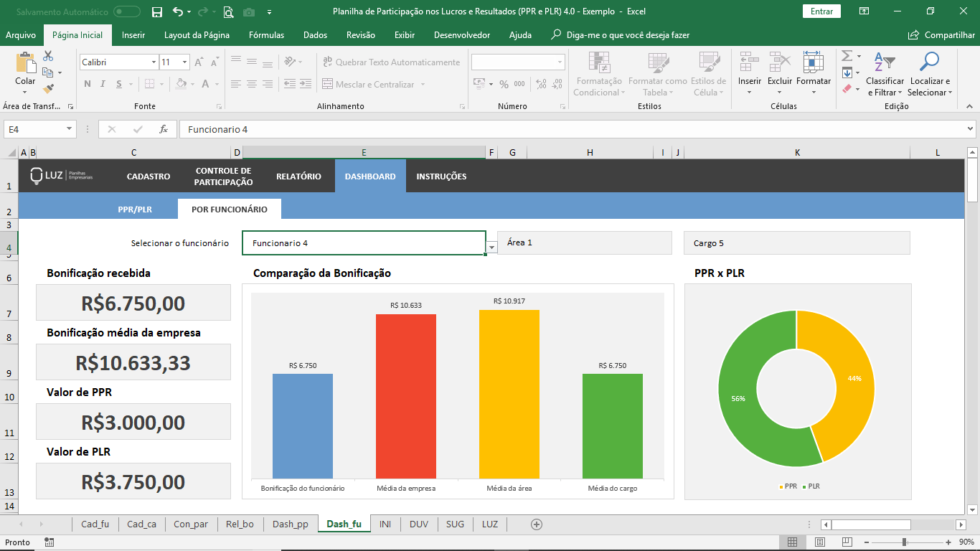Click the insert function fx icon
980x551 pixels.
(164, 129)
